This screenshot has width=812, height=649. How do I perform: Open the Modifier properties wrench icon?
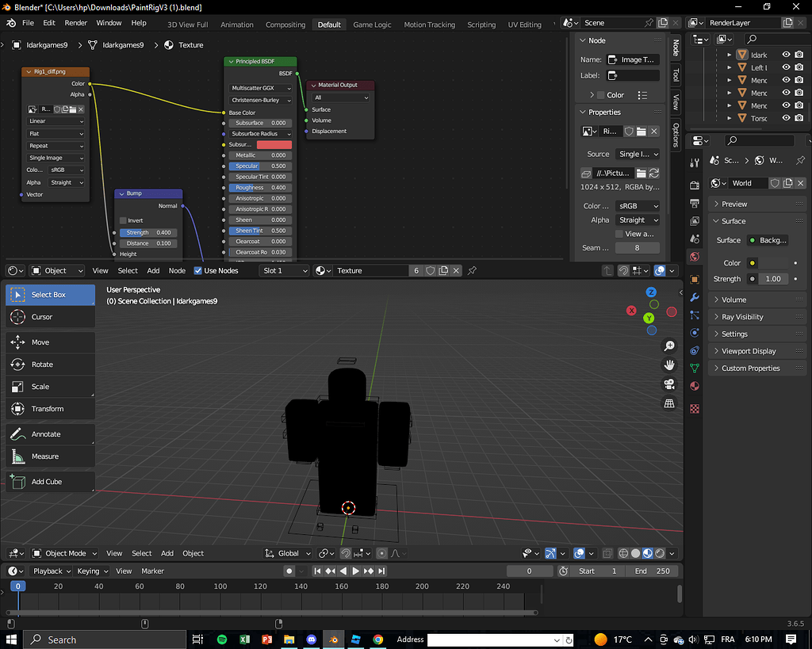695,297
